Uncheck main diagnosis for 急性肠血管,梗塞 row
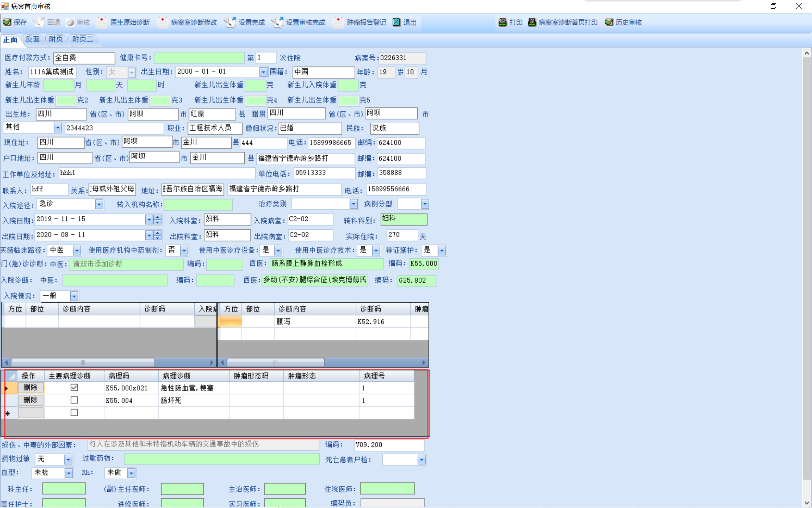Screen dimensions: 812x508 (x=74, y=388)
